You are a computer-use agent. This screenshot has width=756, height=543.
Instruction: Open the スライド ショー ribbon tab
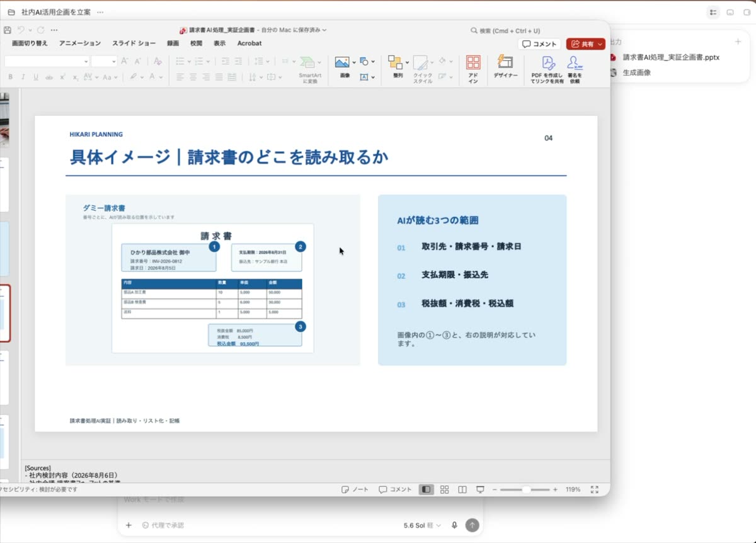[134, 43]
